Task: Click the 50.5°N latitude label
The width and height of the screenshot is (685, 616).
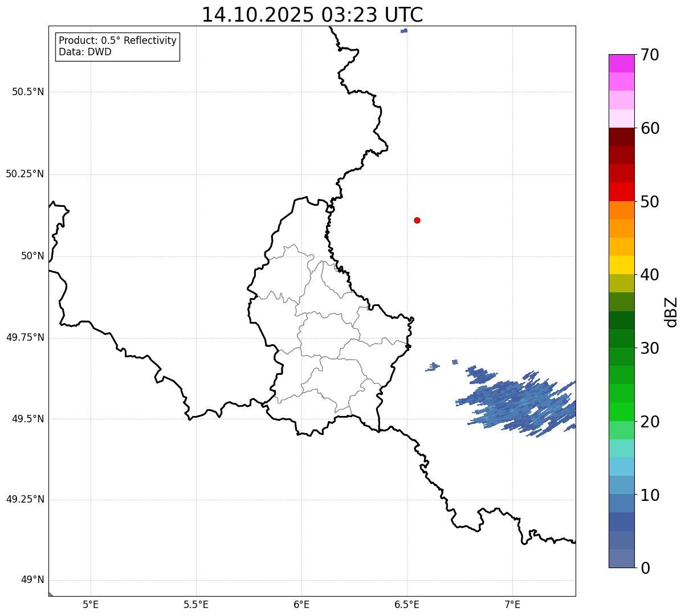Action: (x=28, y=92)
